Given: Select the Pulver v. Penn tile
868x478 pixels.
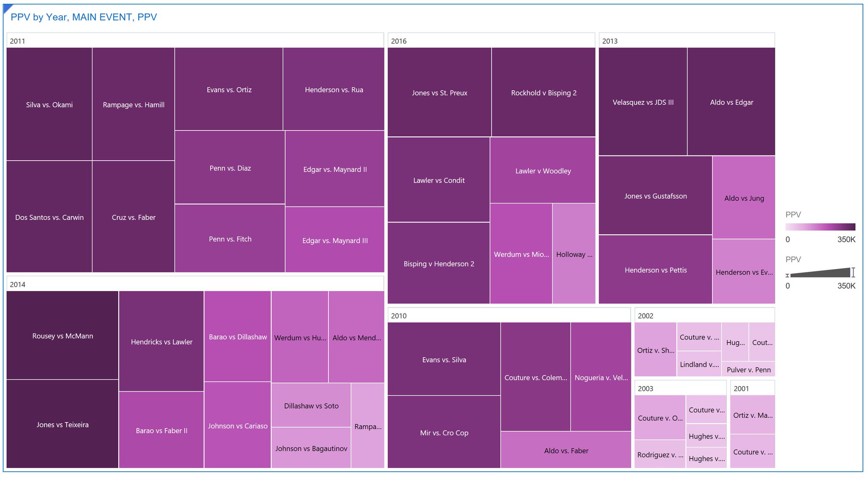Looking at the screenshot, I should click(748, 369).
